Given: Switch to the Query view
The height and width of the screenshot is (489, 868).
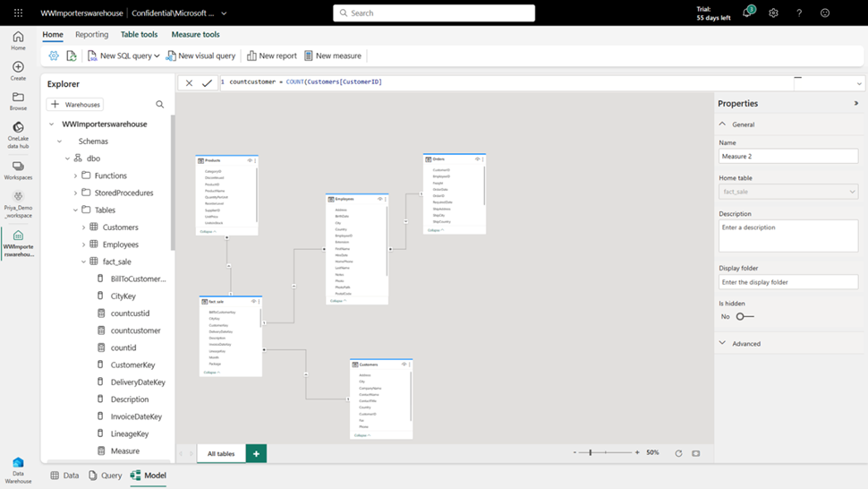Looking at the screenshot, I should (106, 476).
